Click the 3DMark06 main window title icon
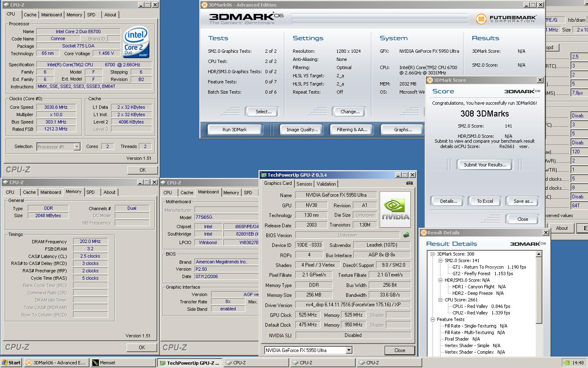Viewport: 588px width, 368px height. (205, 5)
